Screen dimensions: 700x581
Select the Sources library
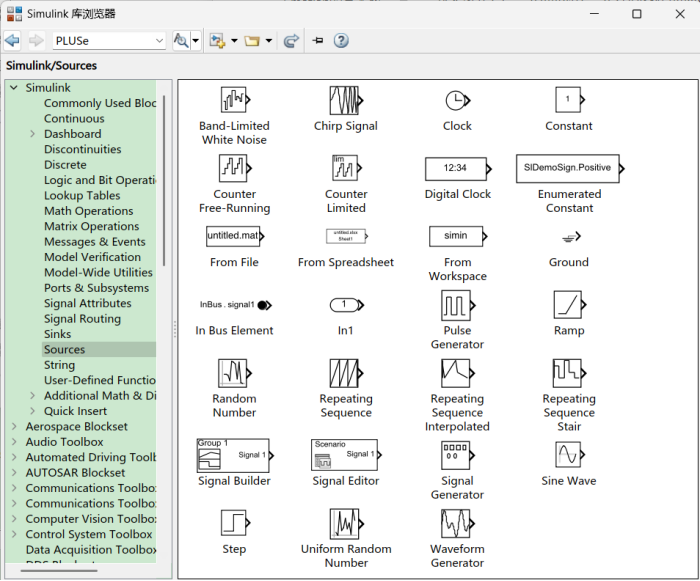[x=64, y=349]
